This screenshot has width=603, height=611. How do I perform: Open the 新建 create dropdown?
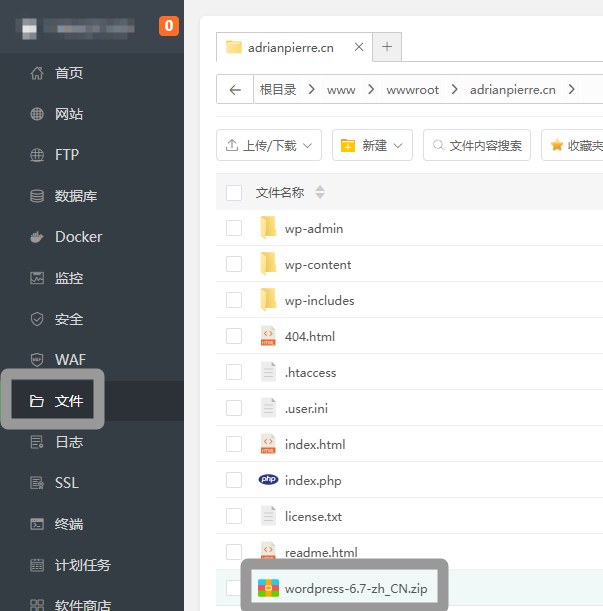[372, 145]
